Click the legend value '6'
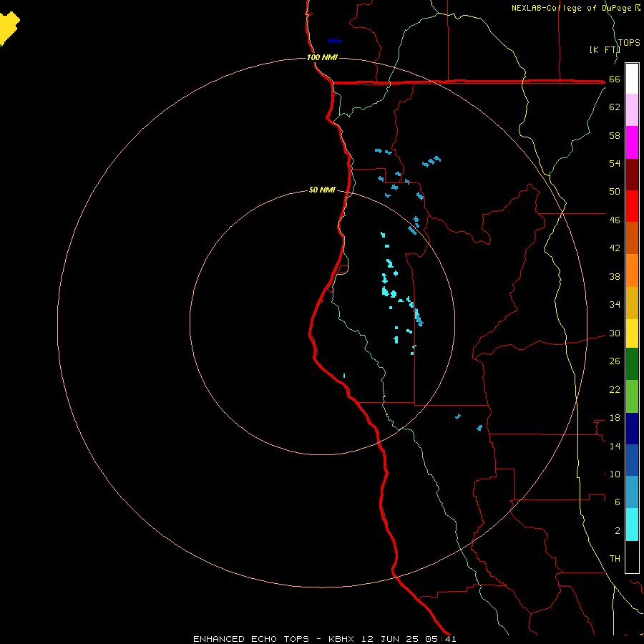644x644 pixels. pos(618,502)
